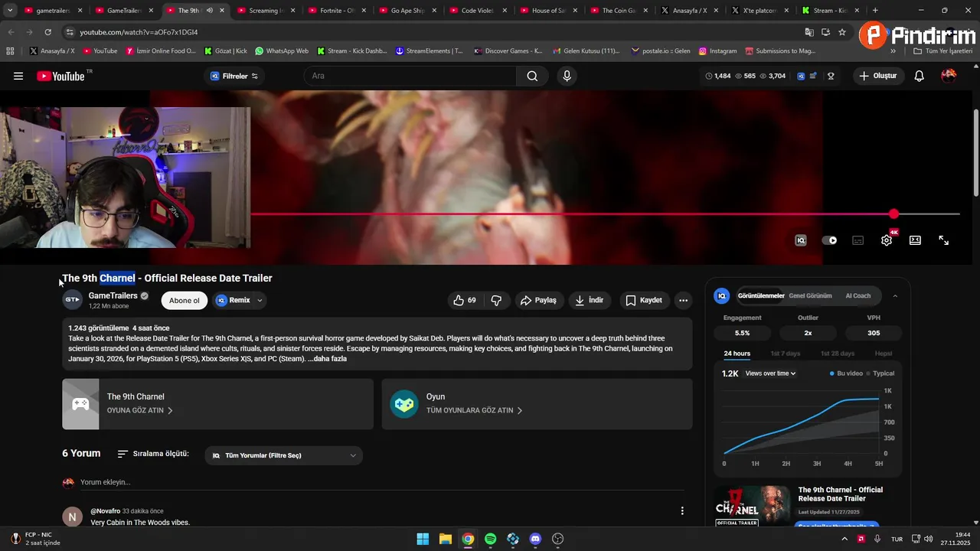This screenshot has width=980, height=551.
Task: Toggle subtitles/captions in the player
Action: 858,240
